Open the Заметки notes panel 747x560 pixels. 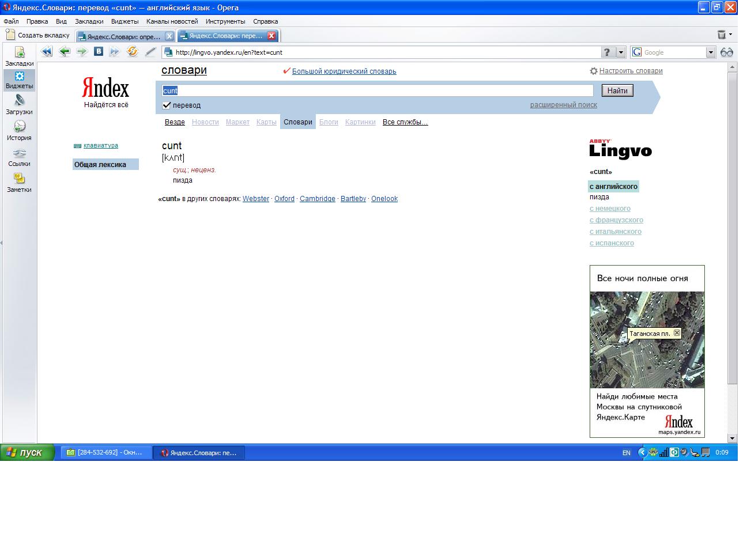pos(20,183)
